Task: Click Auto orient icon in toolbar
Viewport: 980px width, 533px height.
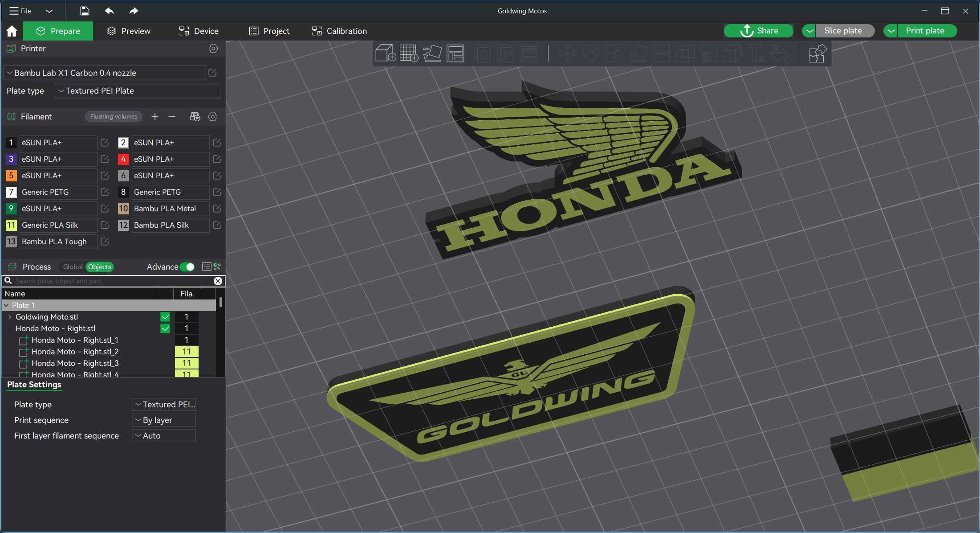Action: [432, 53]
